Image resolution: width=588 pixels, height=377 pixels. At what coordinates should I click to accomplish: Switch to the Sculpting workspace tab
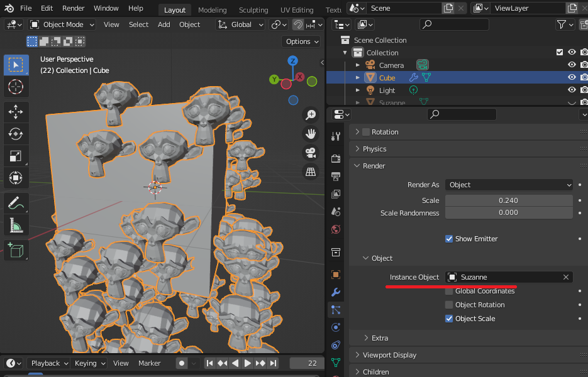pos(253,10)
